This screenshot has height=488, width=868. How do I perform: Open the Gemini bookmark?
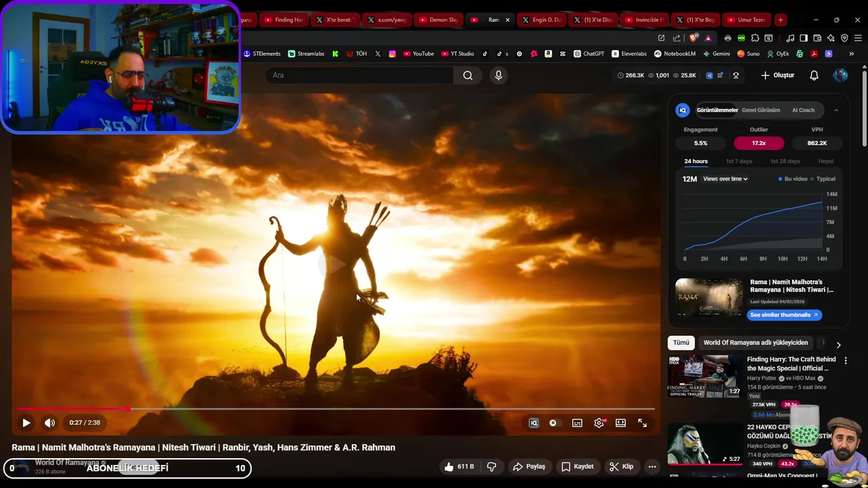[716, 54]
